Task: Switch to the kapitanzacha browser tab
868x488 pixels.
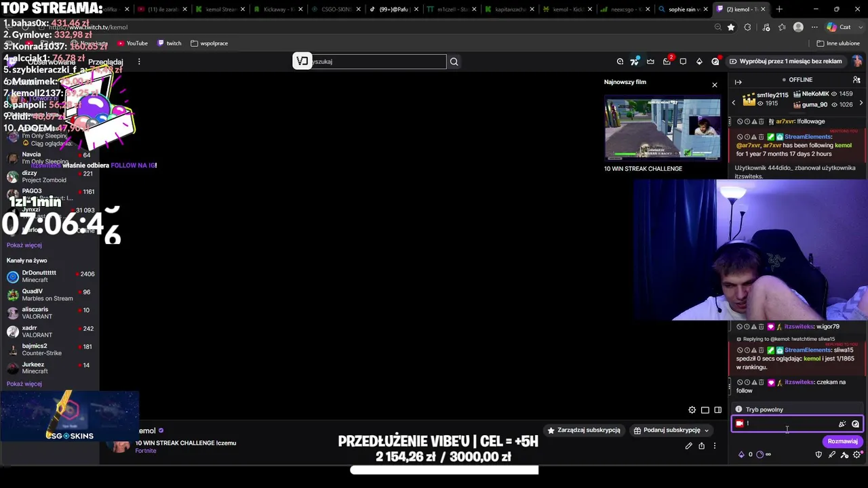Action: pos(510,9)
